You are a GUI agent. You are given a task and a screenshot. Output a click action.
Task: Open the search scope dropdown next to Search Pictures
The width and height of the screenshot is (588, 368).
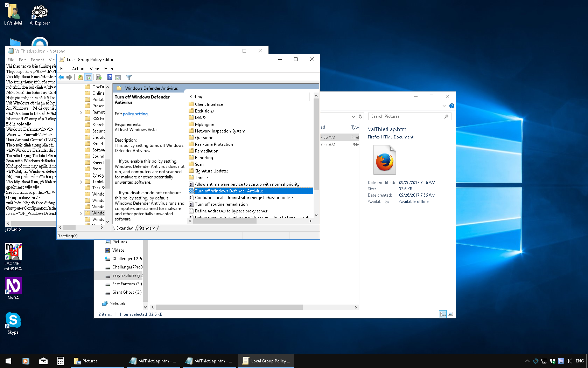pos(353,116)
